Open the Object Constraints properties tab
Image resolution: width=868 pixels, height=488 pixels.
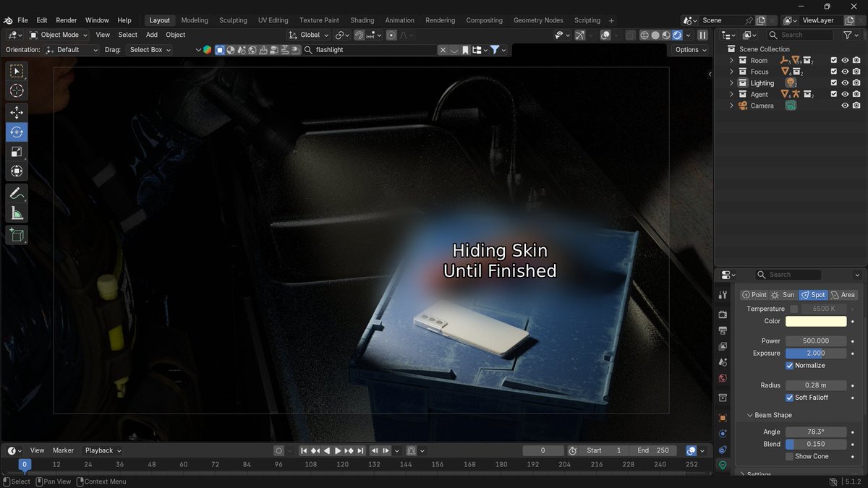click(723, 450)
